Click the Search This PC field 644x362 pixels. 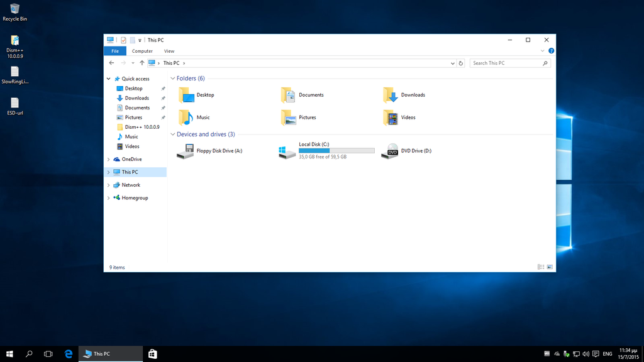(x=506, y=63)
